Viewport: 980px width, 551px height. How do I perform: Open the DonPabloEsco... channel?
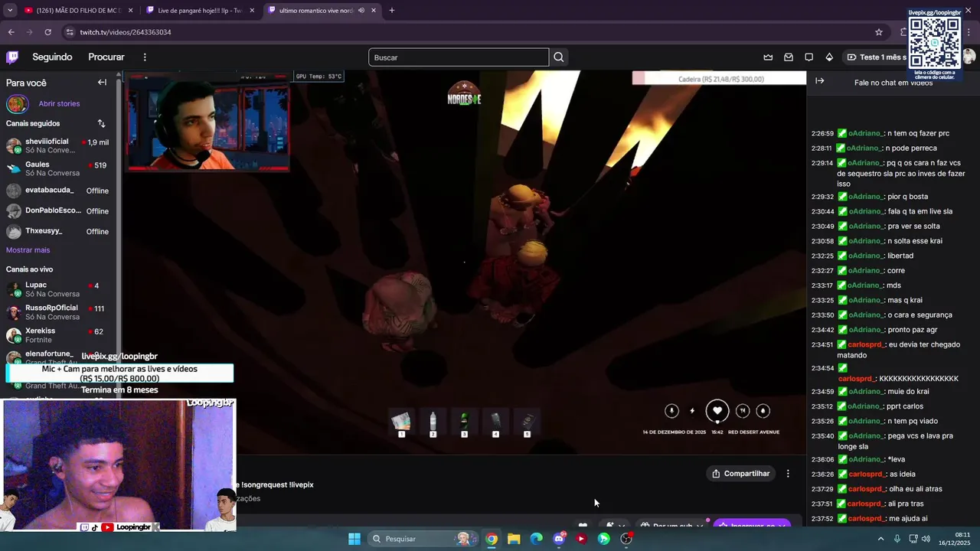(x=58, y=211)
